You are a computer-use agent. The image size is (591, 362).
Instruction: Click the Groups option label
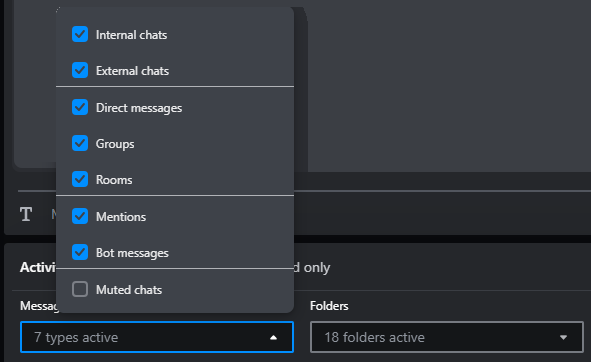115,144
